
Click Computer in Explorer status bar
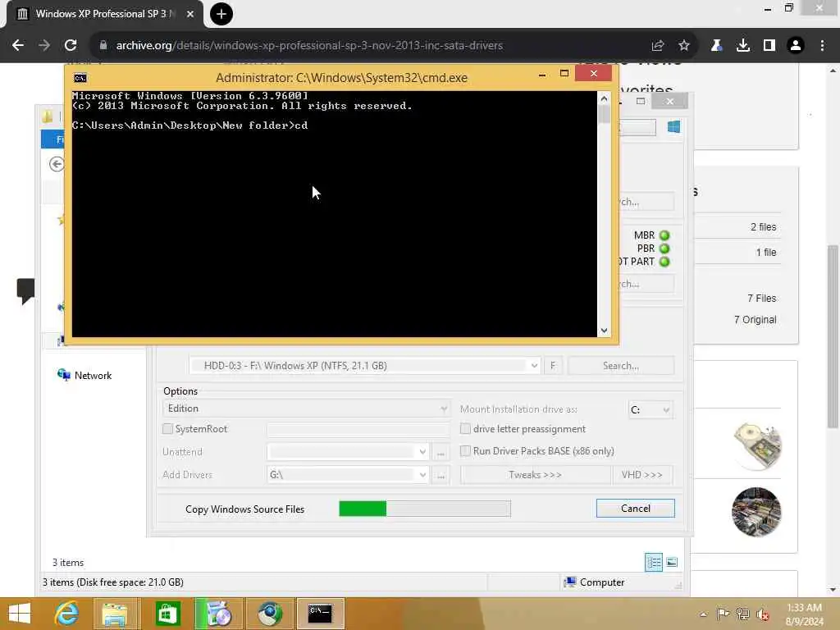pos(594,582)
